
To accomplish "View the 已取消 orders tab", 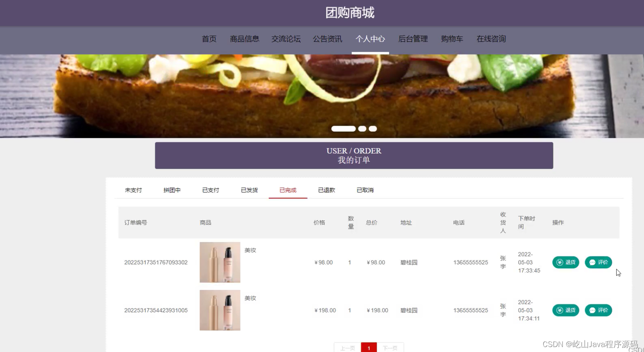I will tap(365, 190).
